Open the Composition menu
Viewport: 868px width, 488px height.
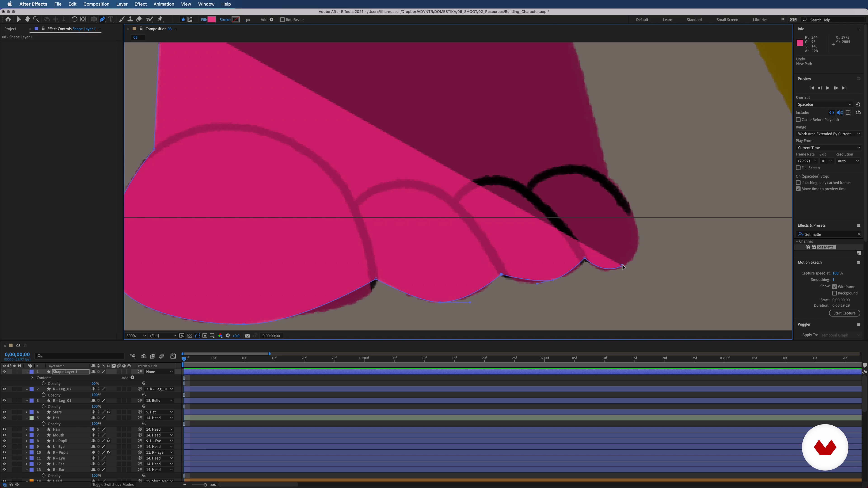(x=96, y=4)
